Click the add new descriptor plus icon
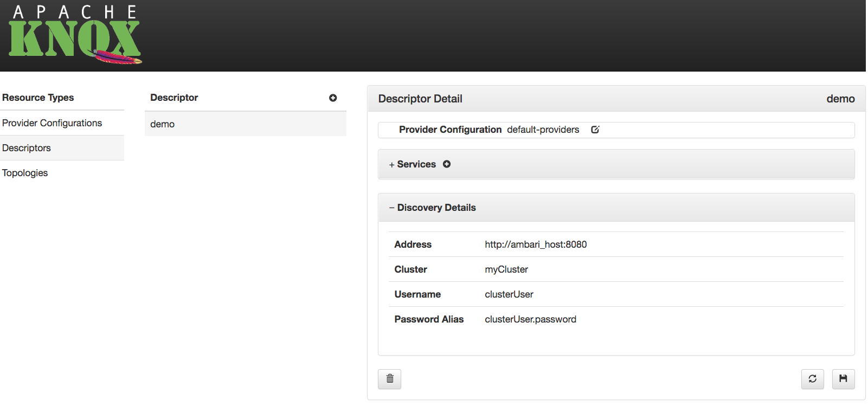The image size is (868, 406). click(333, 98)
